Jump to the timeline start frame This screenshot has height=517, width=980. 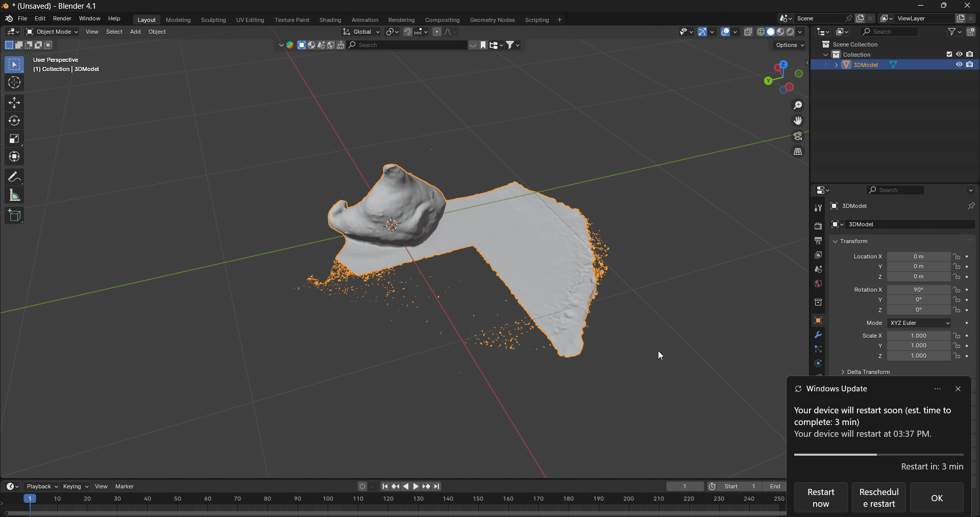385,486
